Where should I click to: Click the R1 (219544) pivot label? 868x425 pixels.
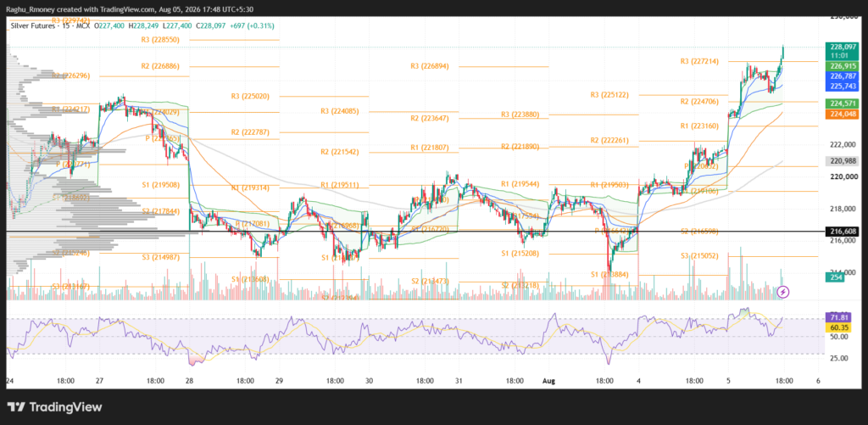pos(520,184)
